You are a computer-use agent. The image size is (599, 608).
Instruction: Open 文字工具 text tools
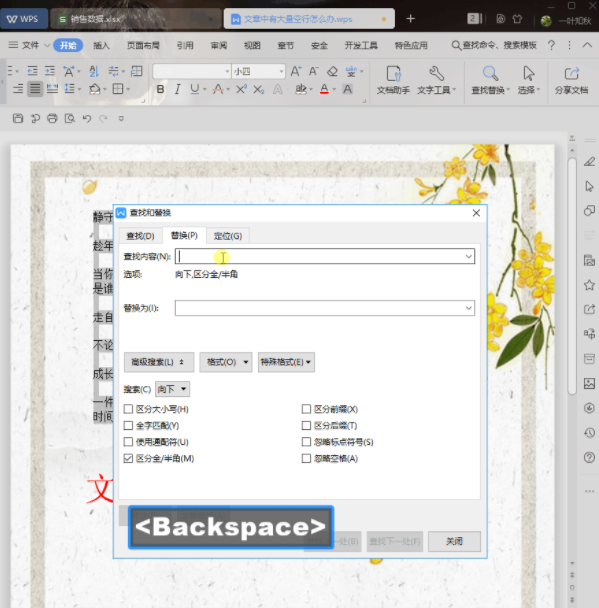[436, 80]
